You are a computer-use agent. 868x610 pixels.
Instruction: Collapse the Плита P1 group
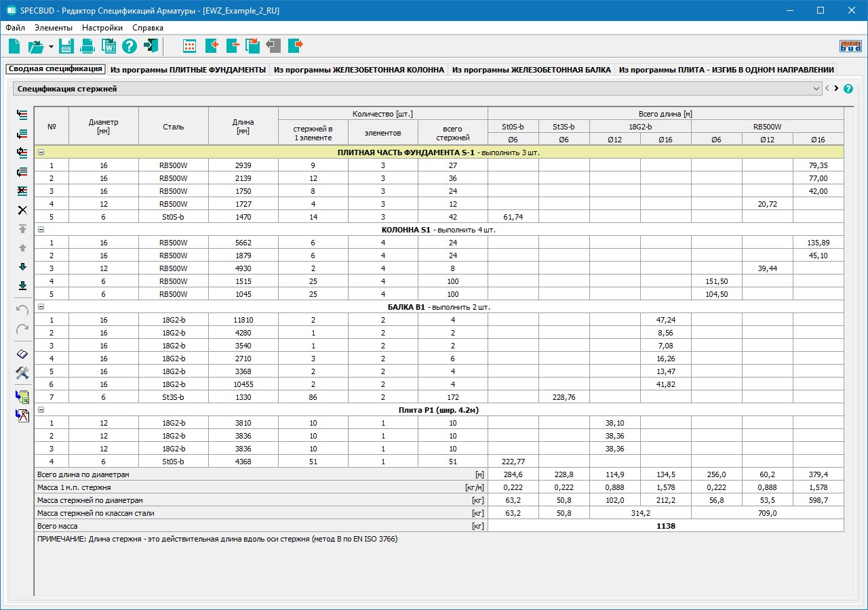41,410
